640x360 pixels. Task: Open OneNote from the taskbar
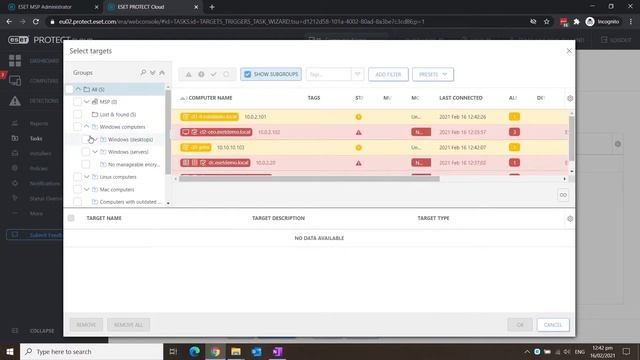pos(278,351)
